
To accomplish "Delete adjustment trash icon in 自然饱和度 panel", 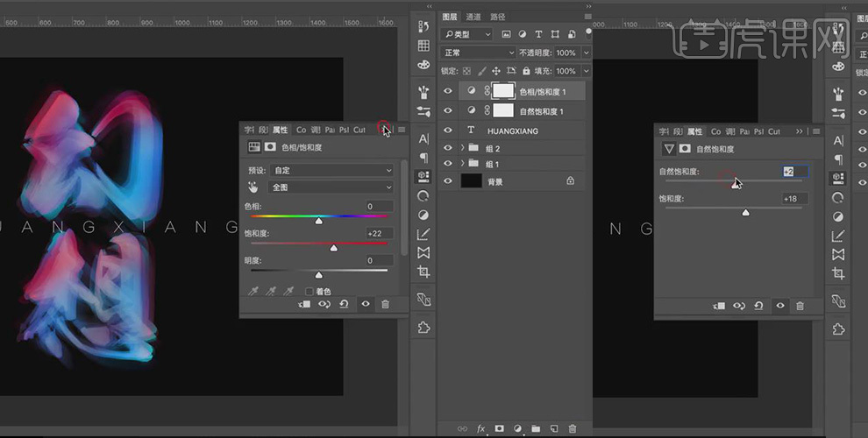I will [800, 305].
